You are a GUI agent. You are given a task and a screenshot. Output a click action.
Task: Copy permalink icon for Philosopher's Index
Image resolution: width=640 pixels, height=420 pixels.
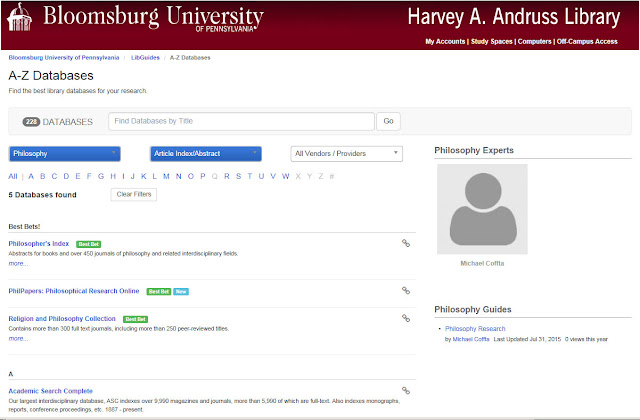[x=406, y=243]
